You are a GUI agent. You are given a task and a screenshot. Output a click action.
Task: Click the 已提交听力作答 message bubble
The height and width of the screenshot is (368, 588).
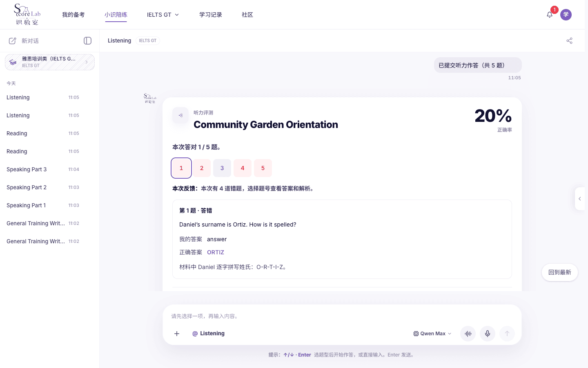pyautogui.click(x=478, y=65)
